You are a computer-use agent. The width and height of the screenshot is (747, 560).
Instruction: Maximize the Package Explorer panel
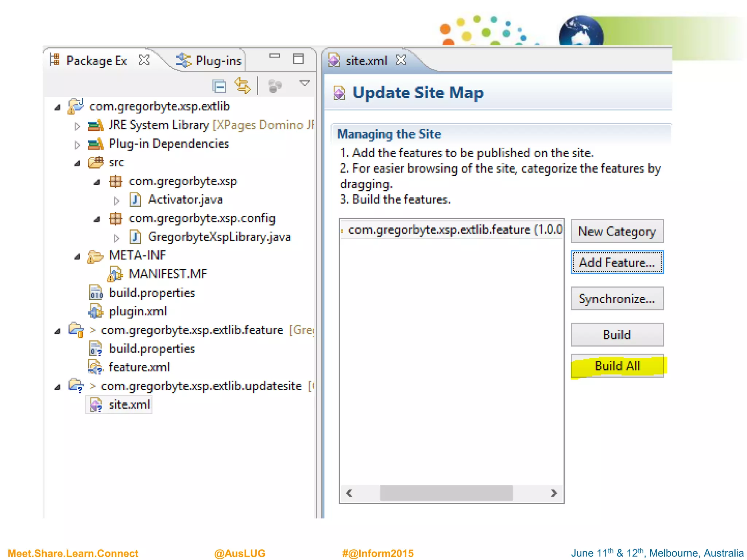pos(298,59)
